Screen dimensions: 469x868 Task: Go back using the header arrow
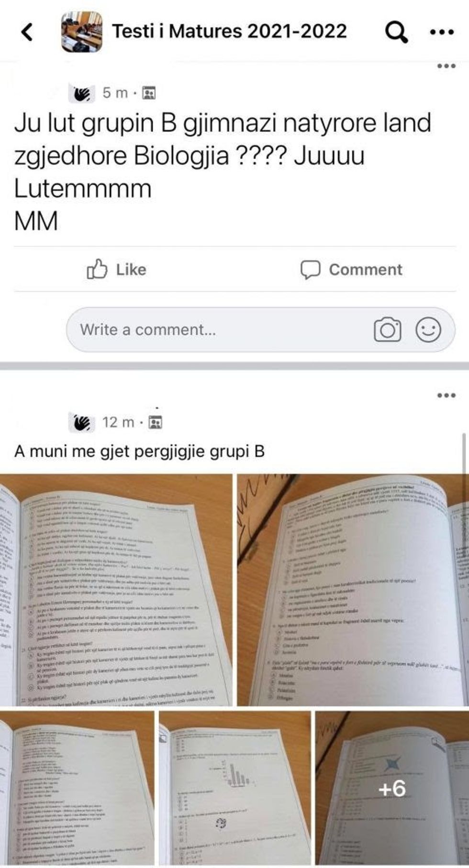point(28,32)
